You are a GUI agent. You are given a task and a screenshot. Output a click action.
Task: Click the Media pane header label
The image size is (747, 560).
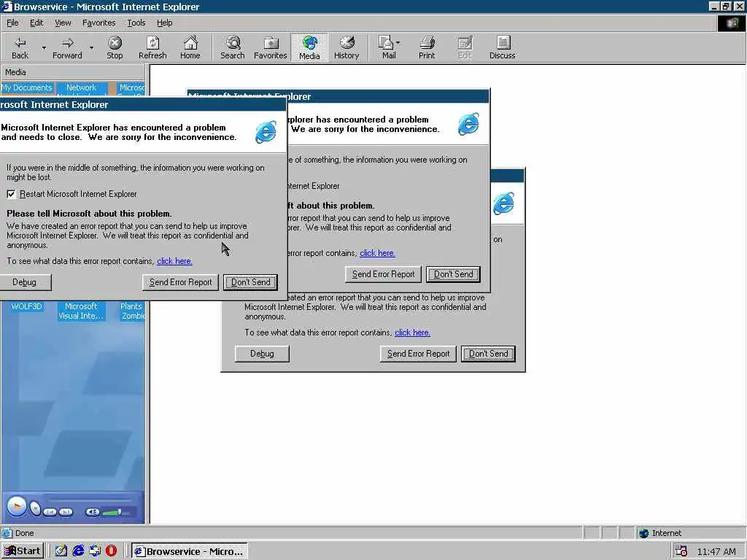pyautogui.click(x=15, y=72)
